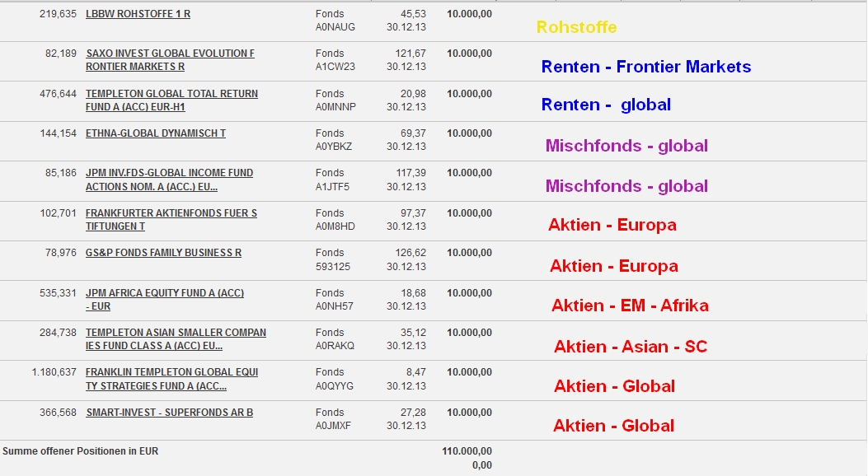This screenshot has height=476, width=868.
Task: Click the blue Renten - Frontier Markets label
Action: (646, 67)
